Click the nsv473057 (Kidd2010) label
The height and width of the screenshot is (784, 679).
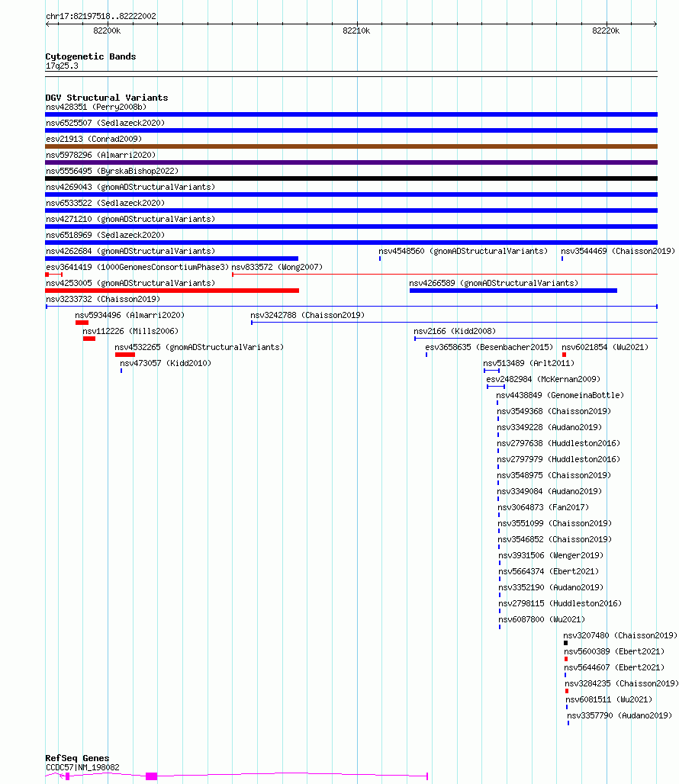pos(166,363)
